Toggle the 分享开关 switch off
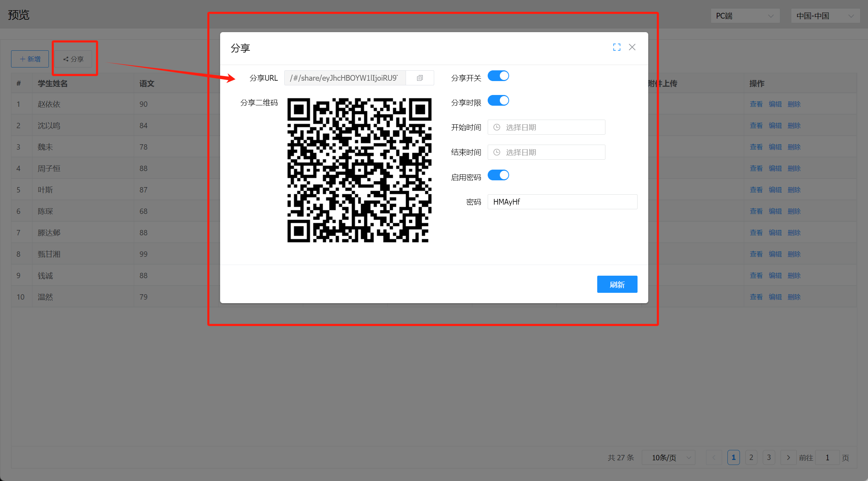Screen dimensions: 868x481 [x=498, y=76]
